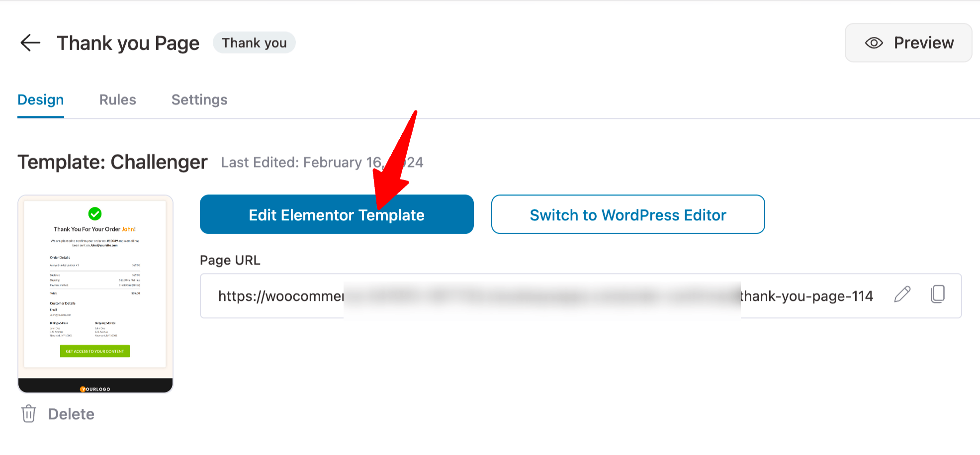Viewport: 980px width, 455px height.
Task: Open the Settings tab
Action: [x=199, y=99]
